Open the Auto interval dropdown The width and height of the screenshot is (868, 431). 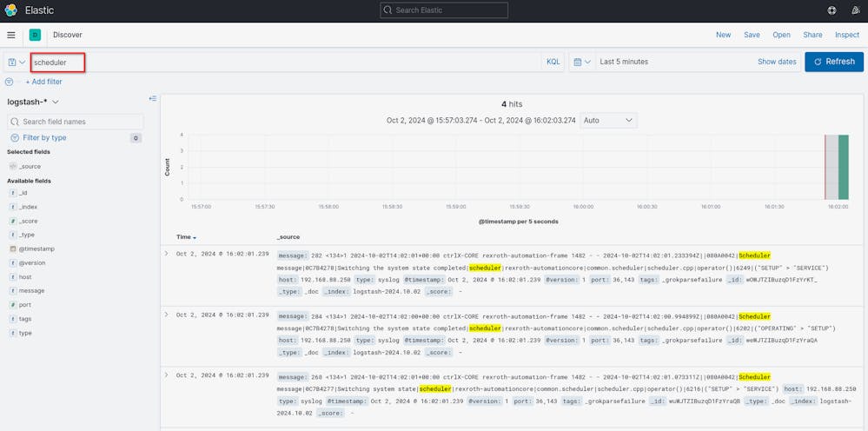tap(608, 120)
